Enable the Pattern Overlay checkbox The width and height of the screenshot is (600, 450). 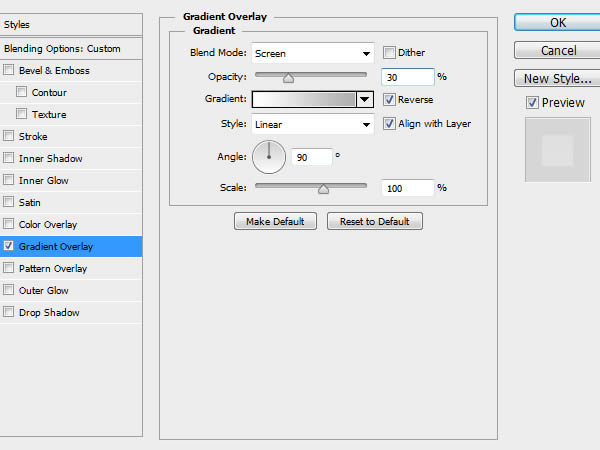coord(8,268)
